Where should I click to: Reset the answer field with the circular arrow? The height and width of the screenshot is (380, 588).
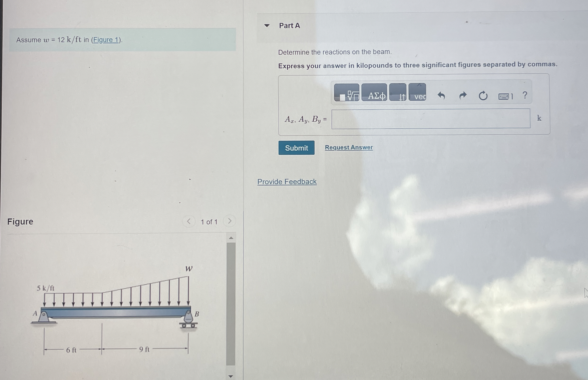(x=483, y=96)
